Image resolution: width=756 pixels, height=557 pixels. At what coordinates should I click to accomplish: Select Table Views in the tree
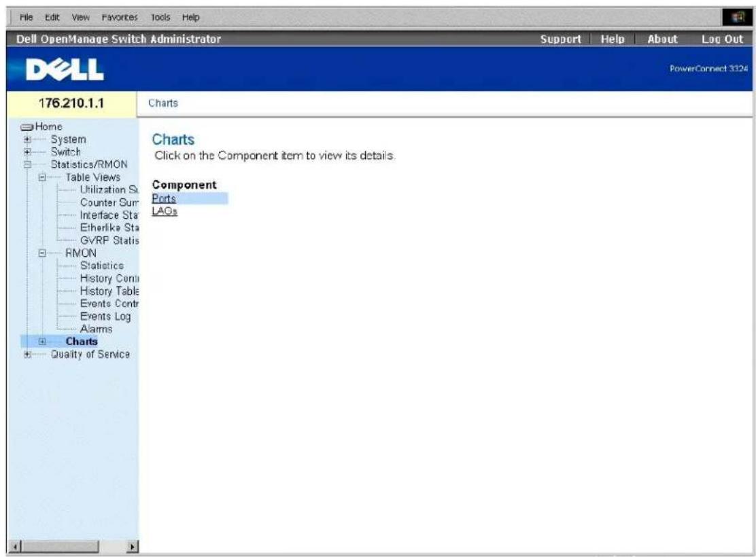point(92,177)
